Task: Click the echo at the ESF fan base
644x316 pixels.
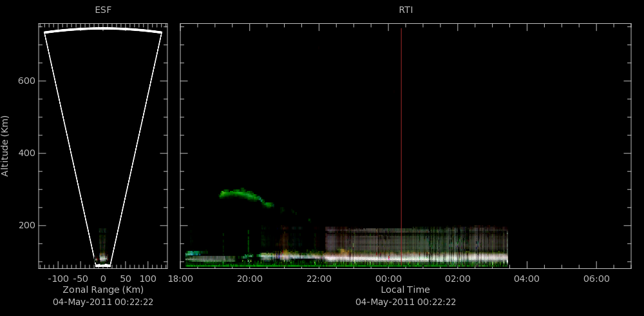Action: coord(102,257)
